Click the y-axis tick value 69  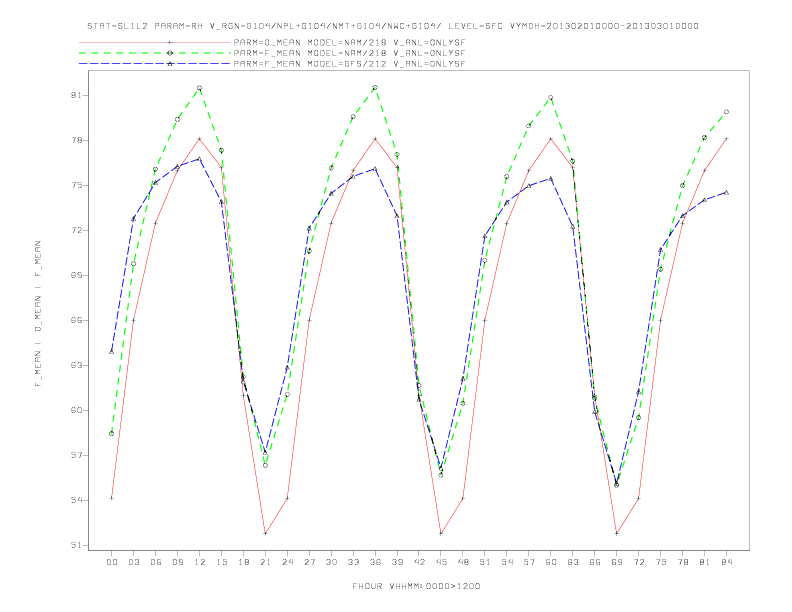click(76, 275)
